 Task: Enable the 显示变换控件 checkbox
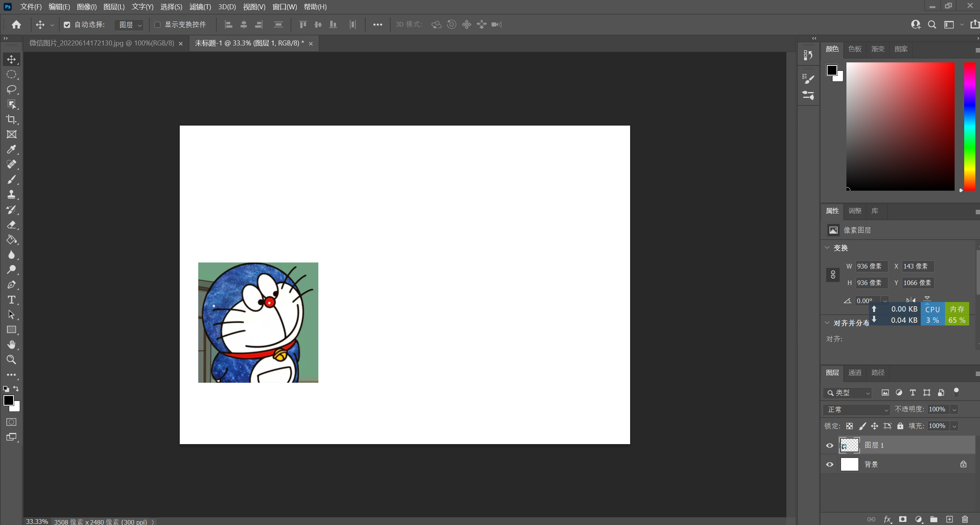click(x=157, y=25)
